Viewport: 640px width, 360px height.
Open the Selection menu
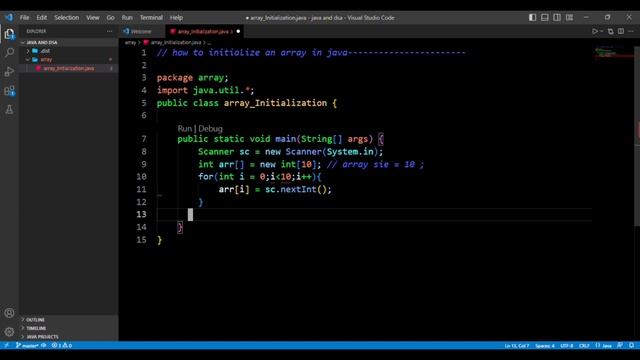pyautogui.click(x=67, y=18)
